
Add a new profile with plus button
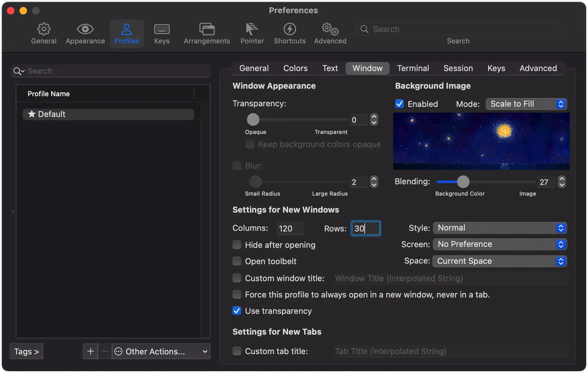click(x=90, y=351)
